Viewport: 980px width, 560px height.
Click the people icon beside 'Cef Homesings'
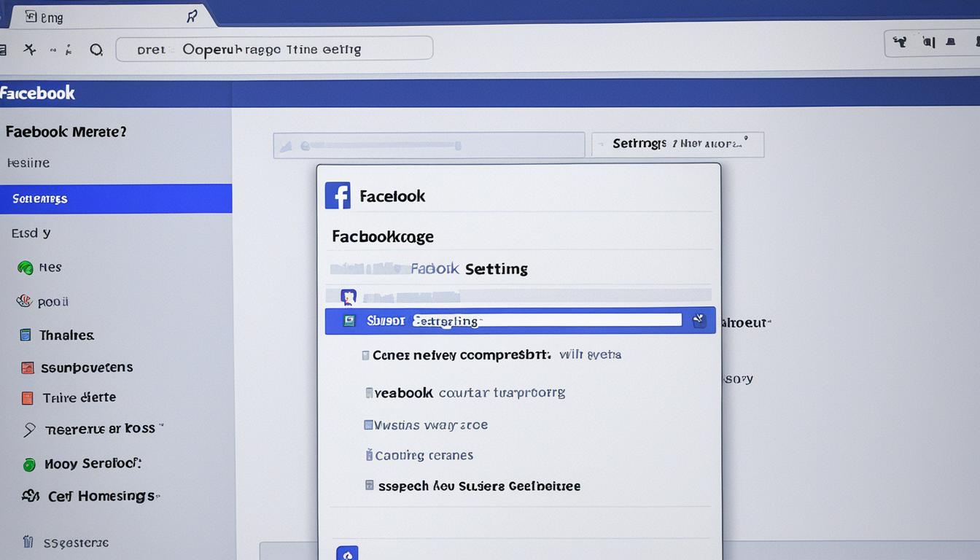coord(31,496)
